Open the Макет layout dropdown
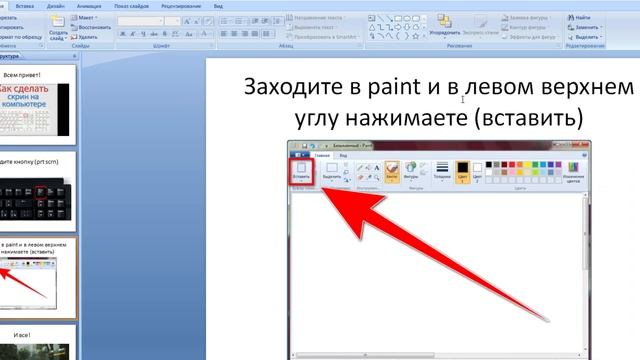Image resolution: width=640 pixels, height=360 pixels. tap(84, 18)
